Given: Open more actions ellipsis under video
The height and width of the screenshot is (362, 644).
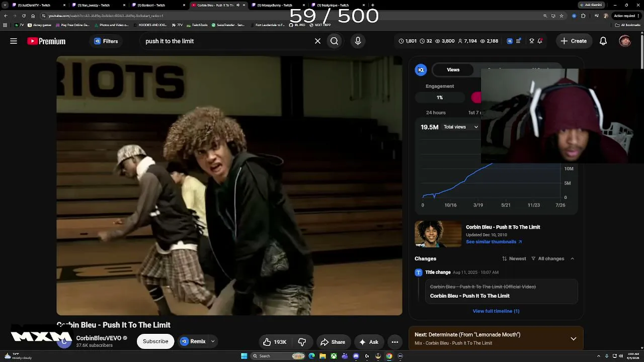Looking at the screenshot, I should (395, 342).
